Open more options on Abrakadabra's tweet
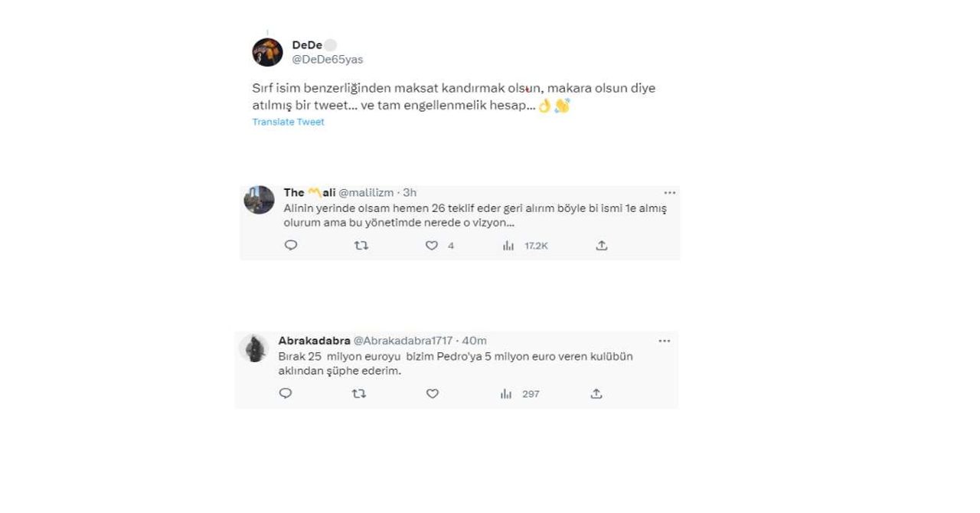Viewport: 980px width, 513px height. pos(665,341)
